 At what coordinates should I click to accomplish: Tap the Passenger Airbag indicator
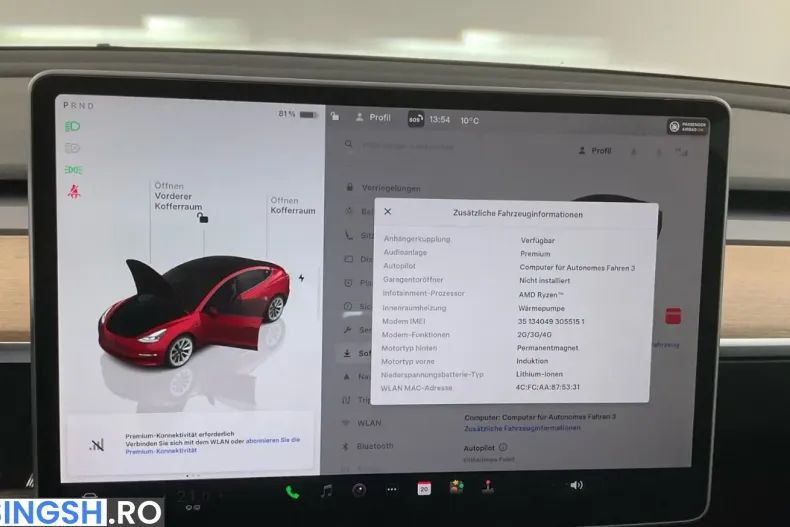(687, 126)
